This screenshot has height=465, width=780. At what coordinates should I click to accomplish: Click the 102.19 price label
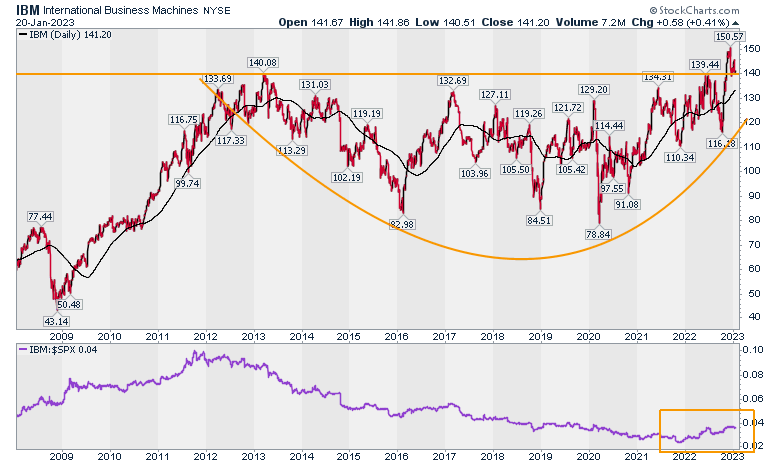coord(347,178)
